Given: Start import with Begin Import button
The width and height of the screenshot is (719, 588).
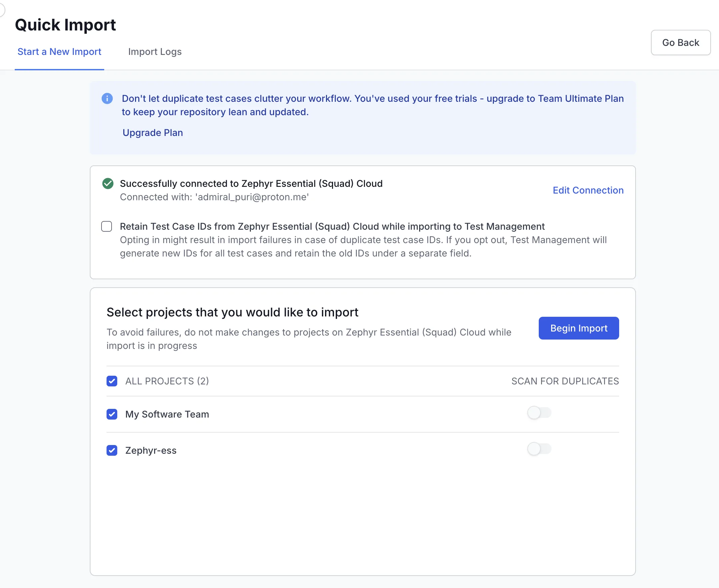Looking at the screenshot, I should pyautogui.click(x=578, y=328).
